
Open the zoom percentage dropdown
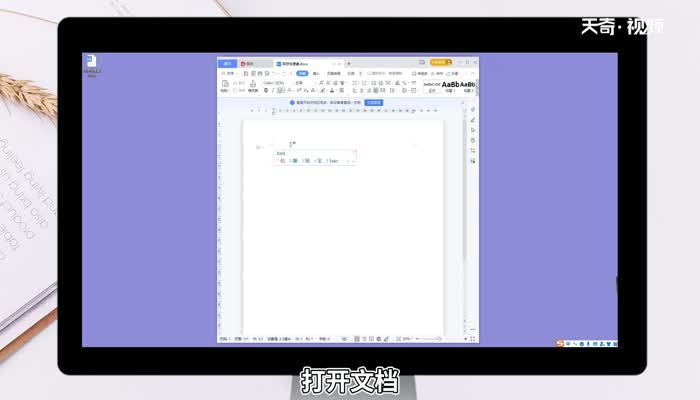408,339
